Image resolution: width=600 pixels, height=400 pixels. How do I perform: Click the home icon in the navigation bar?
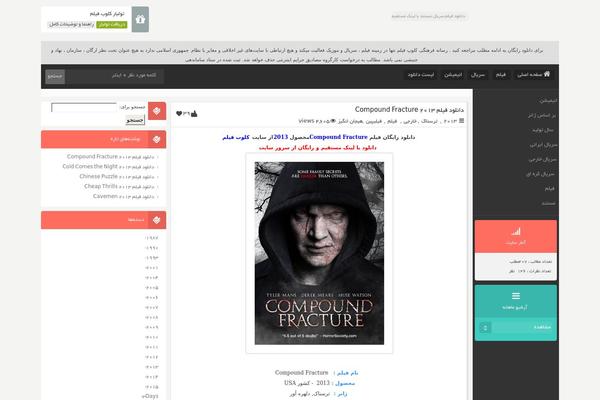[547, 74]
